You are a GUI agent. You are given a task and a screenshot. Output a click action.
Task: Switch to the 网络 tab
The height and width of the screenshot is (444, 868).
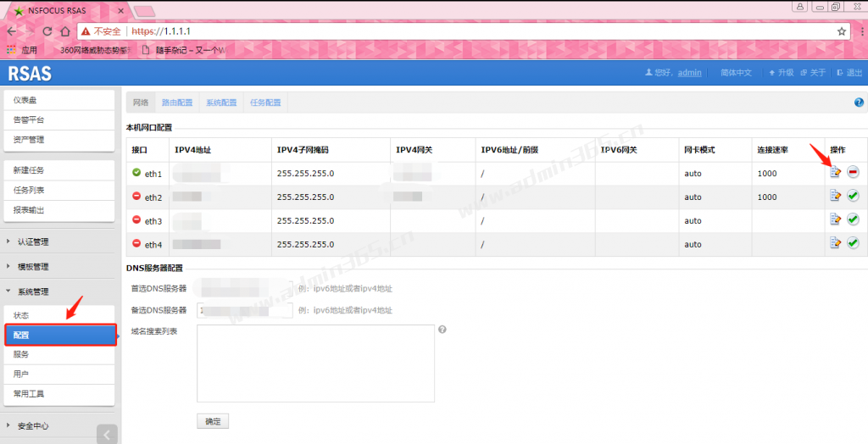[141, 103]
